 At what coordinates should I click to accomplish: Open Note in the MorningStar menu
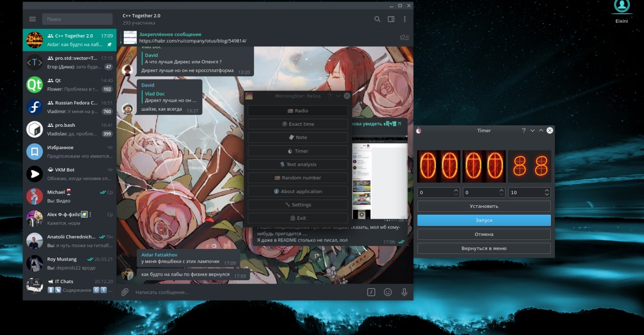pos(298,137)
